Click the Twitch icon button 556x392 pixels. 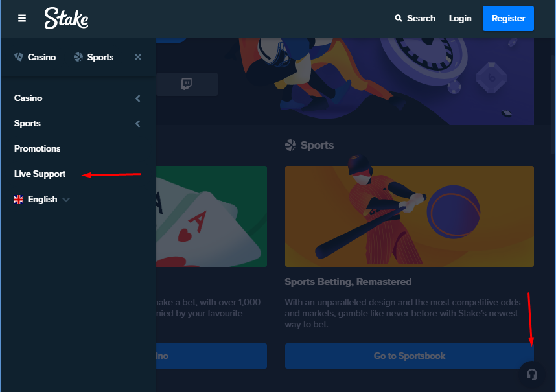coord(187,84)
